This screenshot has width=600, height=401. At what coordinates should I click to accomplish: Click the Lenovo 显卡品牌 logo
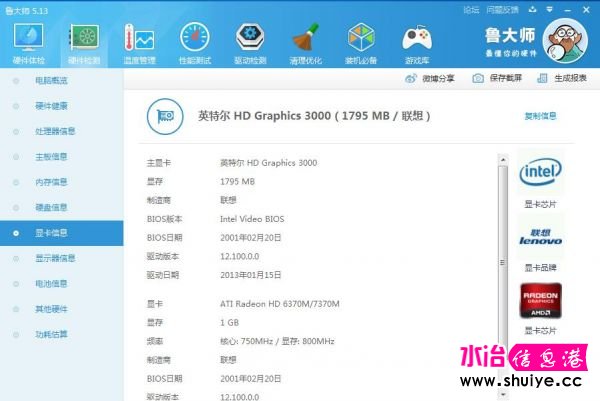click(x=540, y=236)
